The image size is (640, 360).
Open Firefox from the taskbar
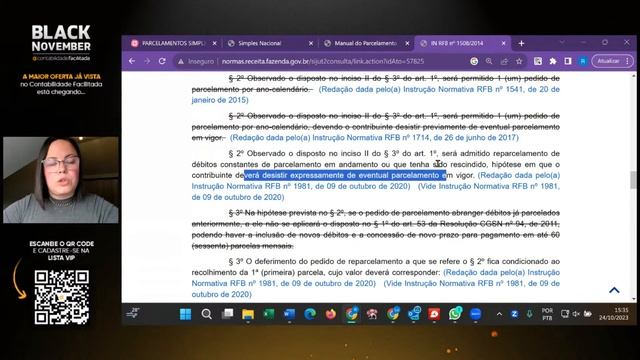tap(331, 314)
